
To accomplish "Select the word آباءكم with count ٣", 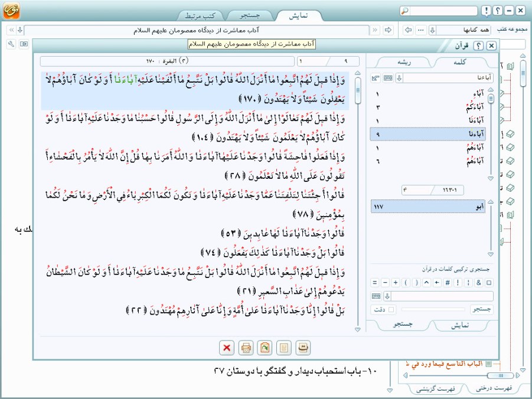I will [x=427, y=107].
